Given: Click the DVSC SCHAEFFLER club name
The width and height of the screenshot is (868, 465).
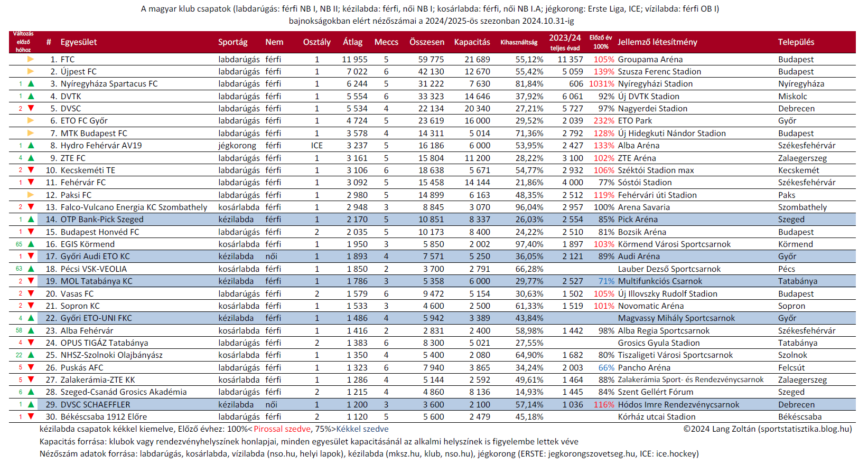Looking at the screenshot, I should 95,405.
